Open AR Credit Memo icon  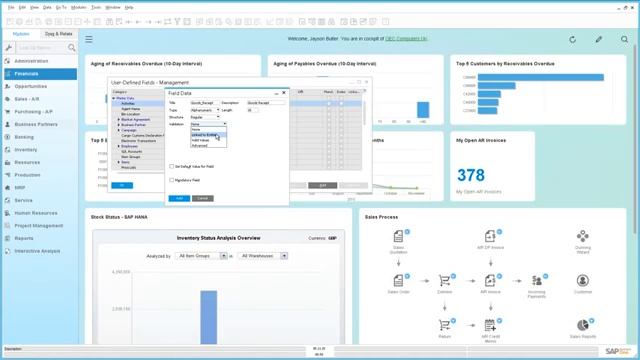(490, 325)
